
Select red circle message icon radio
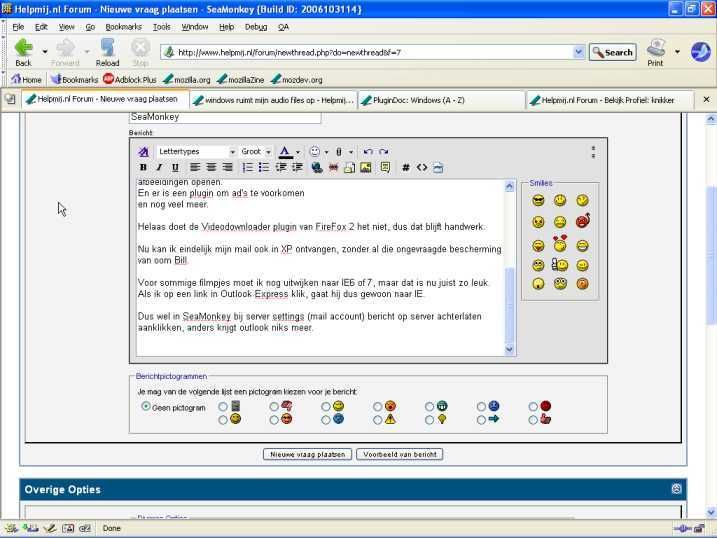pyautogui.click(x=533, y=406)
